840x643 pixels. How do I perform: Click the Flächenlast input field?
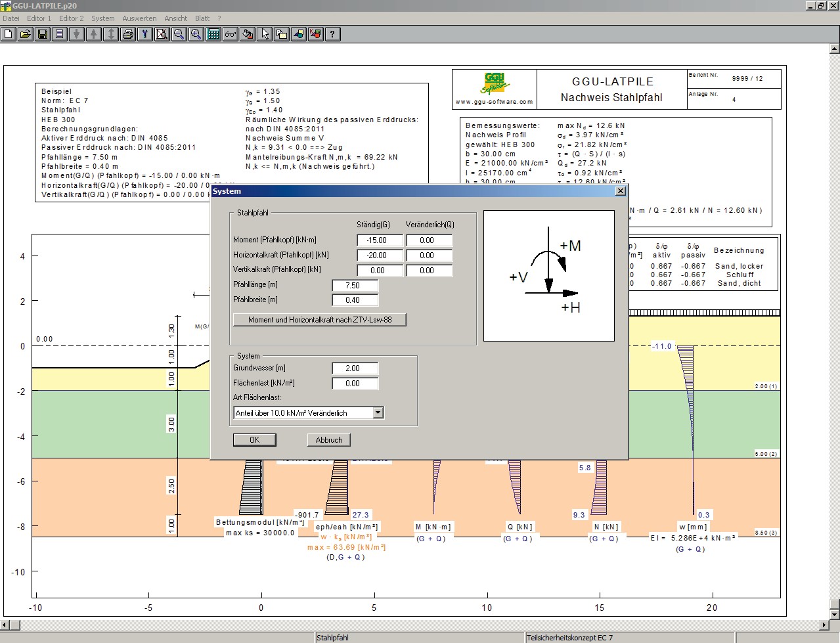(x=355, y=384)
